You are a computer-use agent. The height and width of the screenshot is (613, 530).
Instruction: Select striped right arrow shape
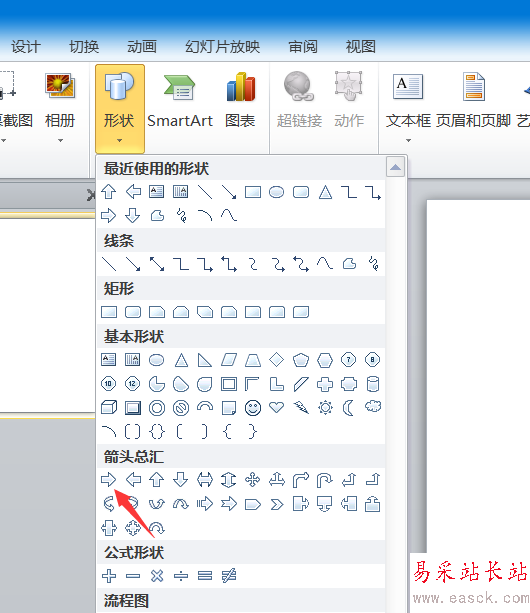tap(205, 504)
